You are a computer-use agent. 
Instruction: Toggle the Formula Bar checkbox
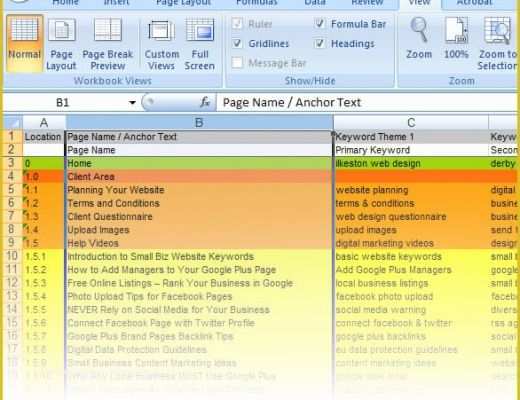(x=319, y=24)
